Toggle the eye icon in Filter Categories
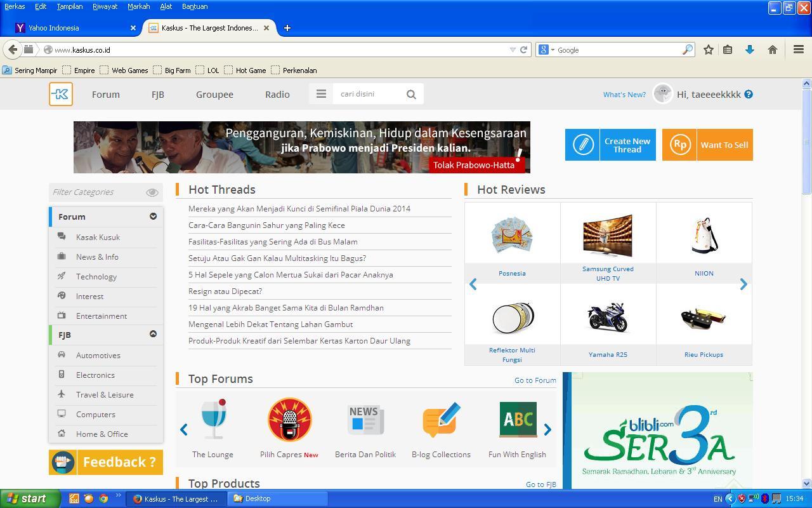812x508 pixels. click(152, 192)
